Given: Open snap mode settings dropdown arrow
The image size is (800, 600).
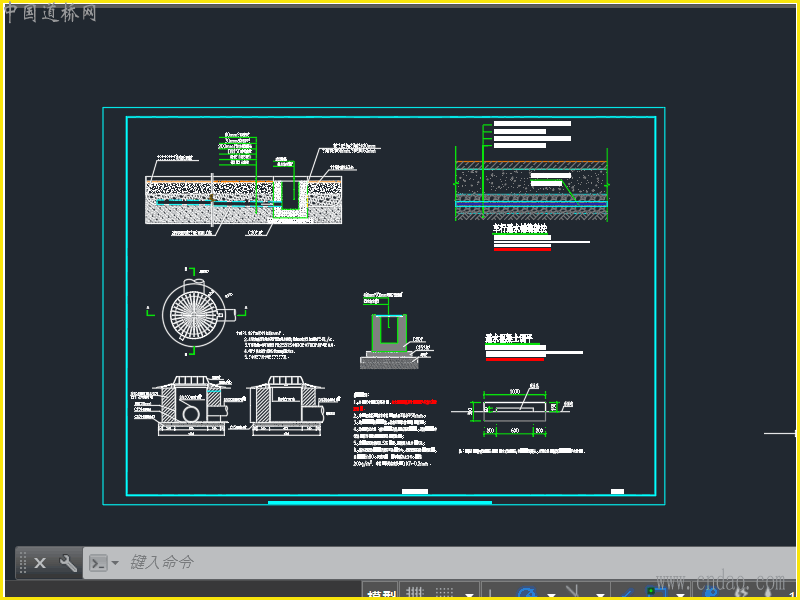Looking at the screenshot, I should [469, 595].
